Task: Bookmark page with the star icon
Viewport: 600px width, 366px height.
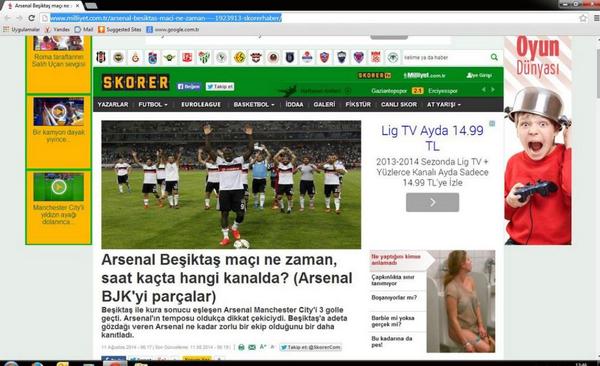Action: (x=583, y=18)
